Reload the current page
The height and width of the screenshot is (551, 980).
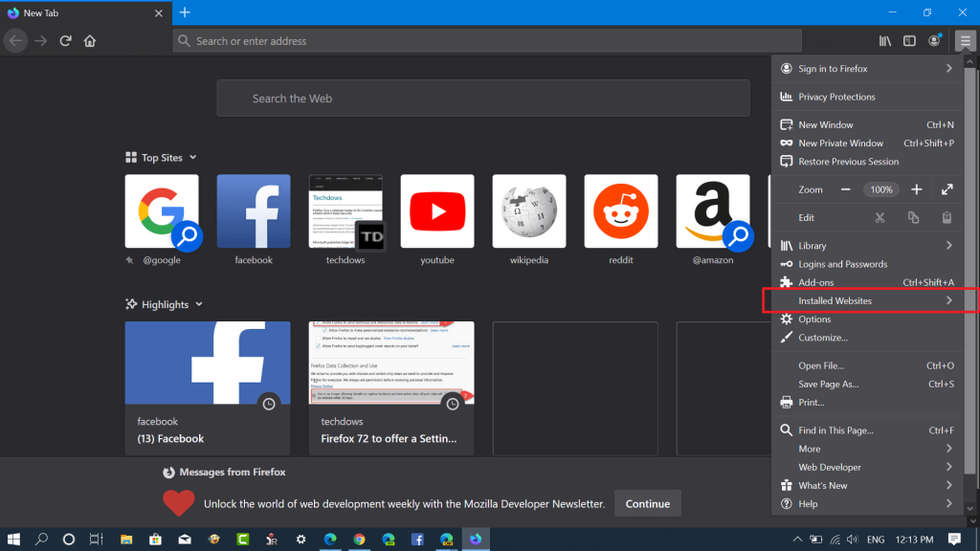click(66, 41)
